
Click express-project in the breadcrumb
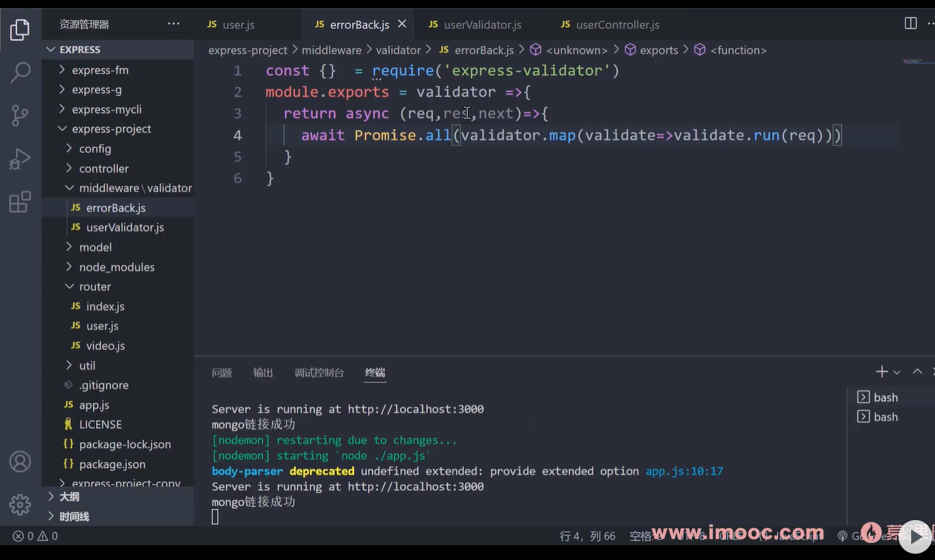coord(248,50)
